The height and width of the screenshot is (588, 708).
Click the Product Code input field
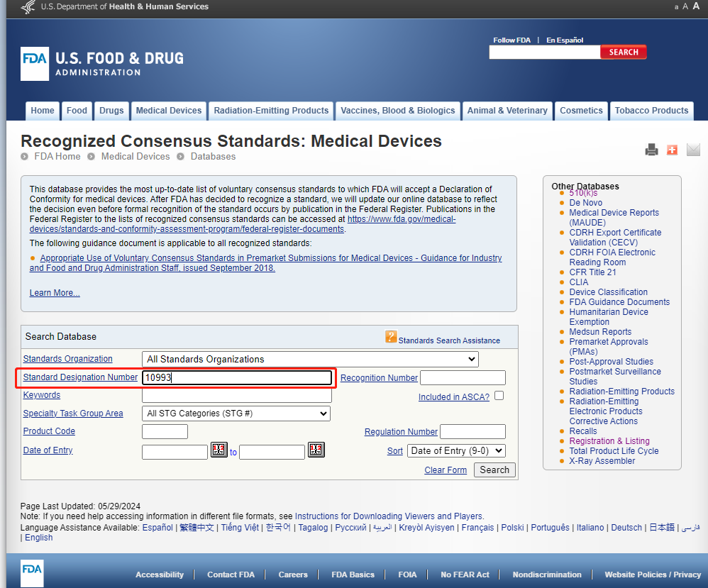coord(165,432)
